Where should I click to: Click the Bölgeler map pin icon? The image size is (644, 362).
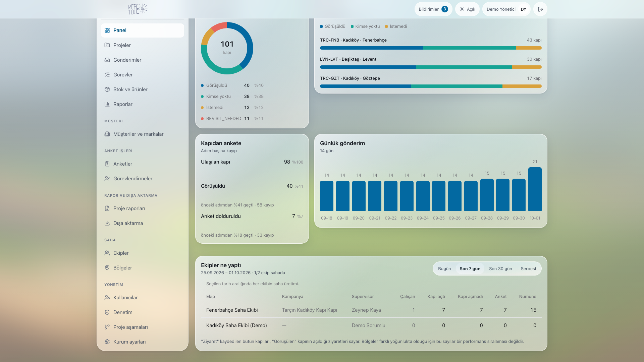[x=107, y=268]
